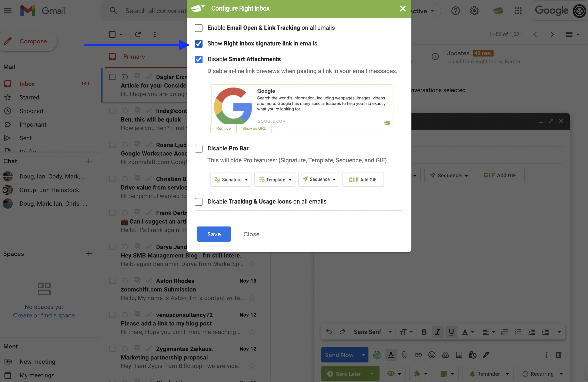Screen dimensions: 588x382
Task: Toggle Disable Pro Bar checkbox
Action: (198, 148)
